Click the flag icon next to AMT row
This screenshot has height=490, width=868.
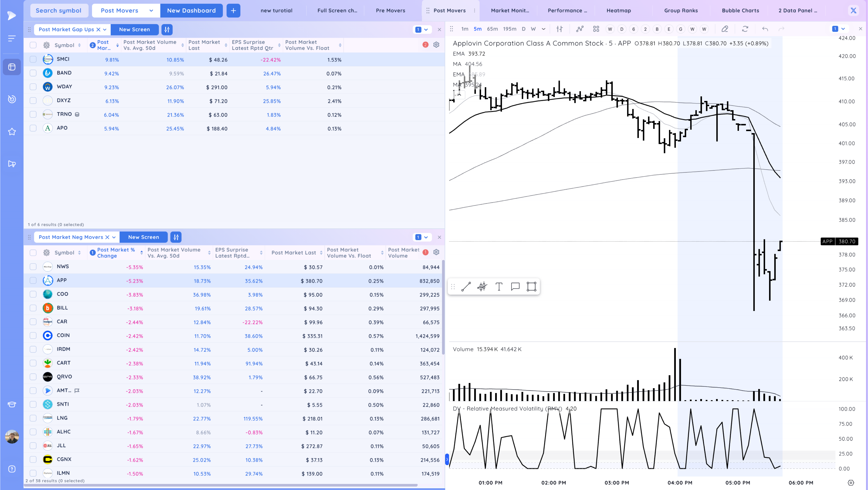77,391
